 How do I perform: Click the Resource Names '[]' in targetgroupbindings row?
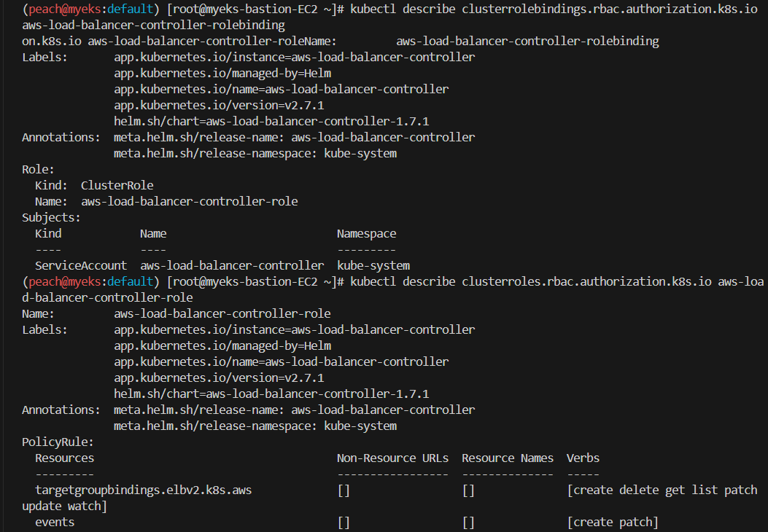(x=468, y=490)
